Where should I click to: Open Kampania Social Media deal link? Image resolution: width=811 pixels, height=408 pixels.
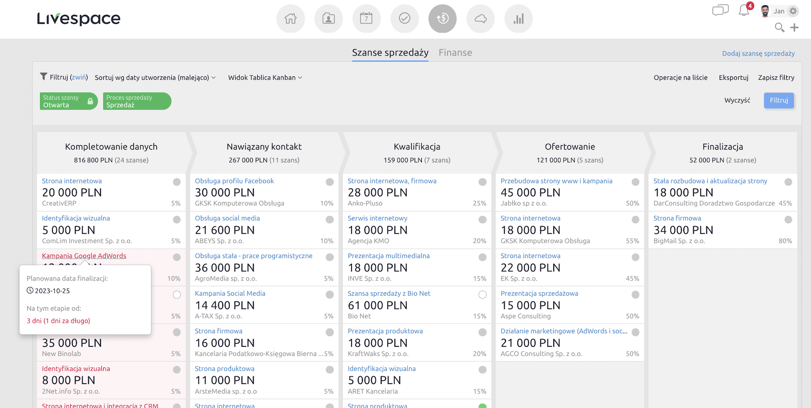tap(230, 293)
